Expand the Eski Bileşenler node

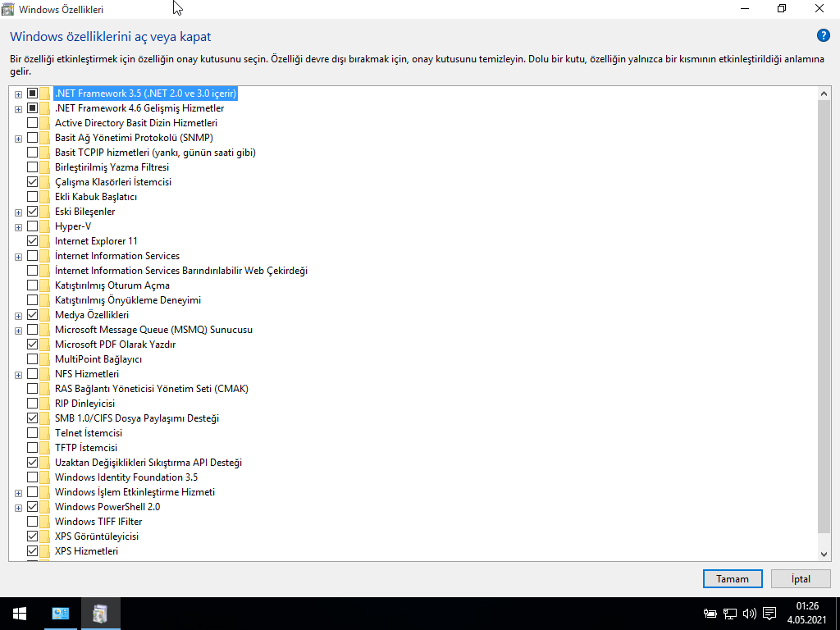pos(18,212)
